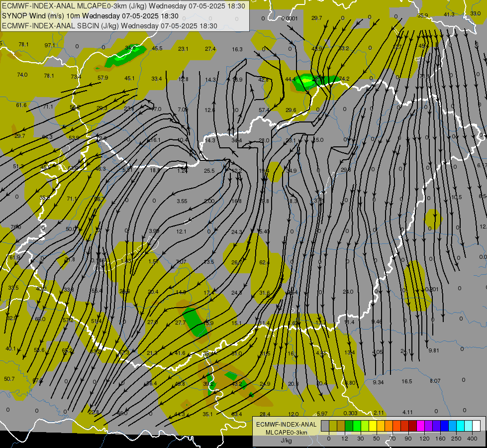Image resolution: width=487 pixels, height=448 pixels.
Task: Click the white swatch ending the color scale
Action: pyautogui.click(x=477, y=426)
